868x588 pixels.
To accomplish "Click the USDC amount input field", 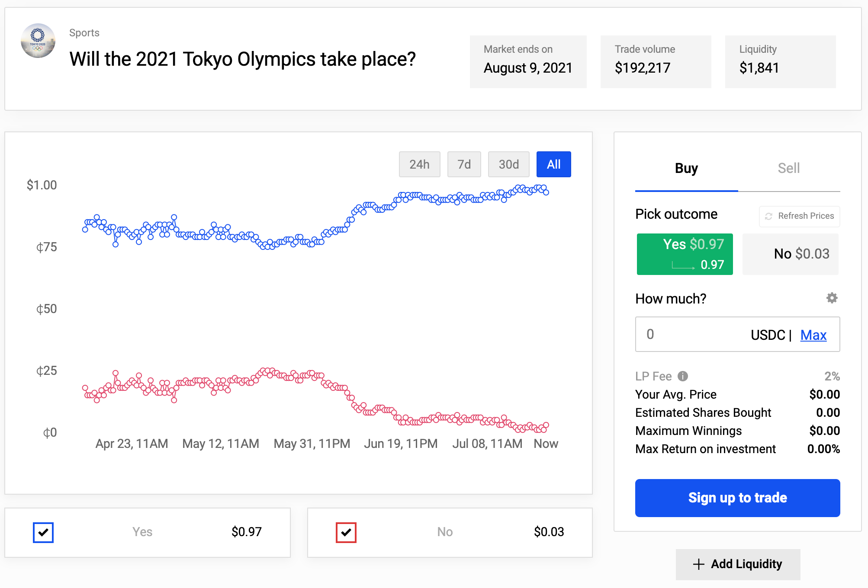I will point(692,334).
